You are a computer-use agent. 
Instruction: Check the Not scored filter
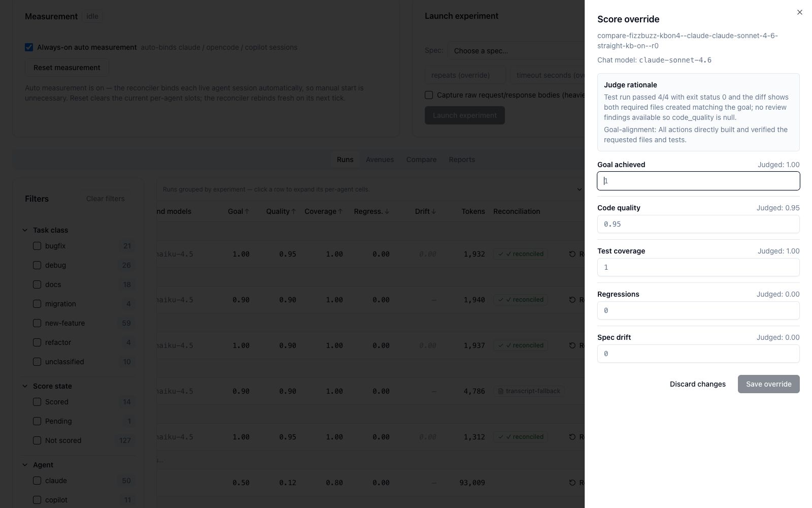click(x=37, y=440)
